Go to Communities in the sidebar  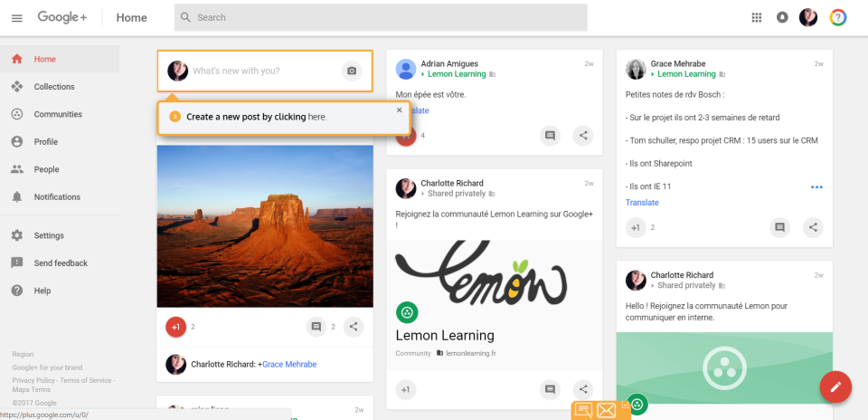point(58,114)
